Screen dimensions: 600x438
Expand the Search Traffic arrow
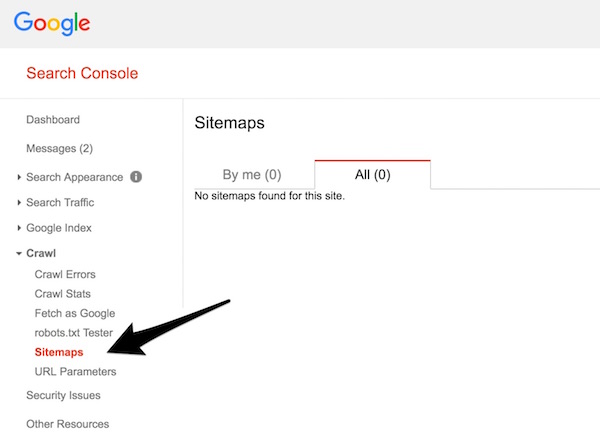(x=19, y=202)
